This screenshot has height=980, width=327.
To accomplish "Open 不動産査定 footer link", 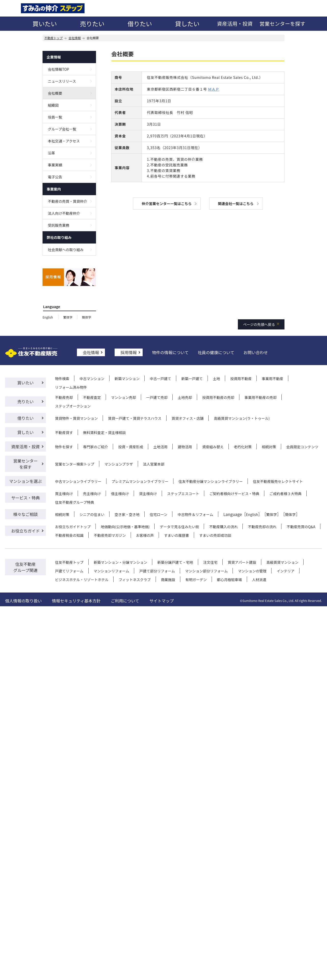I will coord(92,398).
